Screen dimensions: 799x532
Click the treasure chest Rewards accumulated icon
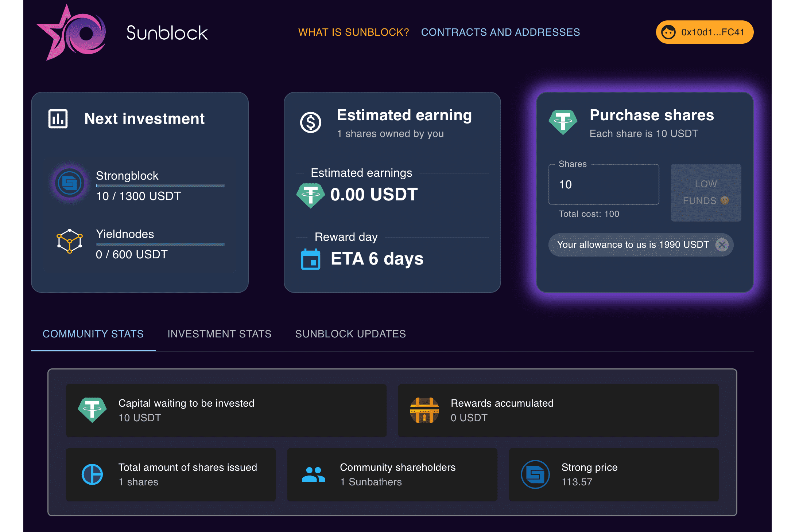click(x=425, y=411)
